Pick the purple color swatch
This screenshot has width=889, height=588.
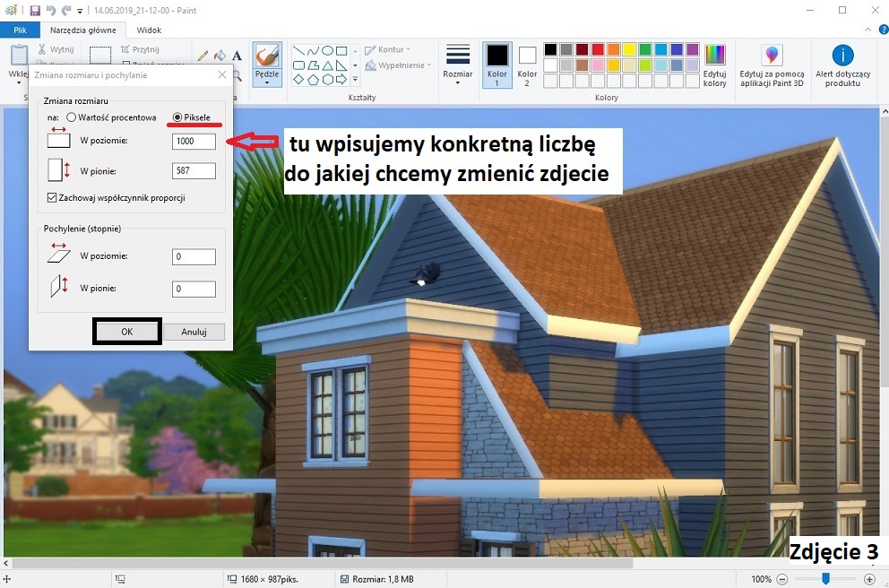click(x=693, y=49)
